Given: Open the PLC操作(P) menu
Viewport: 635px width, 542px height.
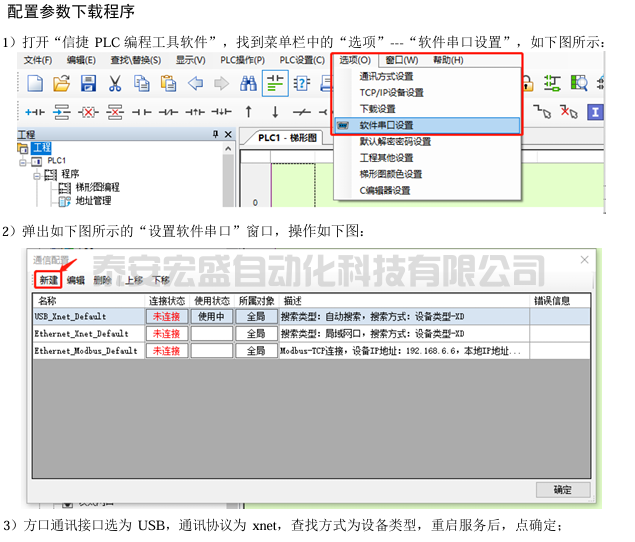Looking at the screenshot, I should click(243, 60).
